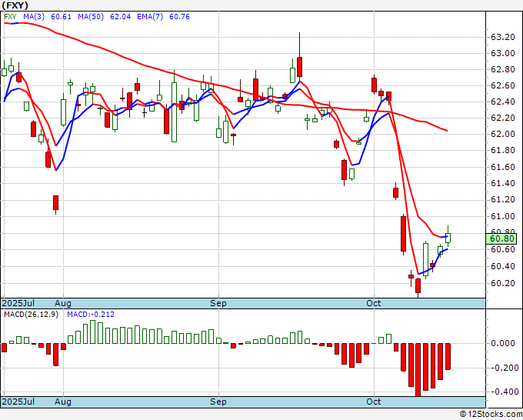Click Oct on MACD time axis

pos(374,402)
